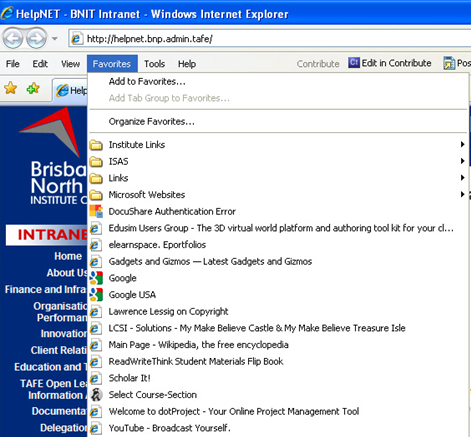Click the Institute Links folder icon
The image size is (471, 437).
click(96, 145)
